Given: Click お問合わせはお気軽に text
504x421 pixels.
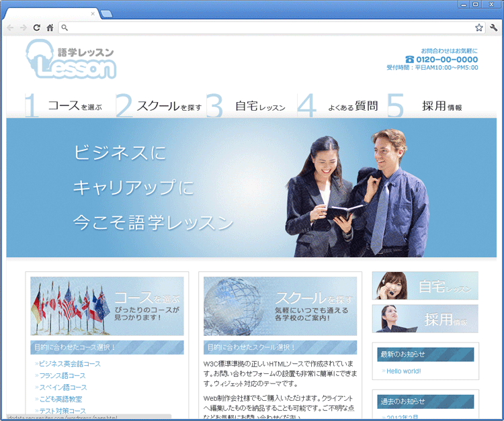Looking at the screenshot, I should pyautogui.click(x=450, y=51).
